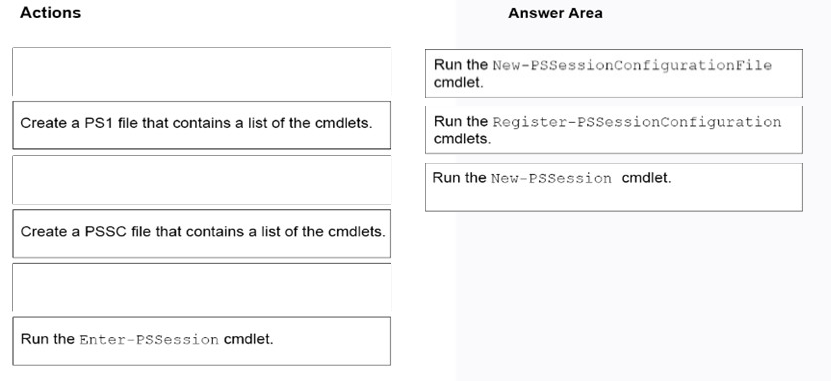Click the empty slot between PS1 and PSSC actions

[201, 180]
